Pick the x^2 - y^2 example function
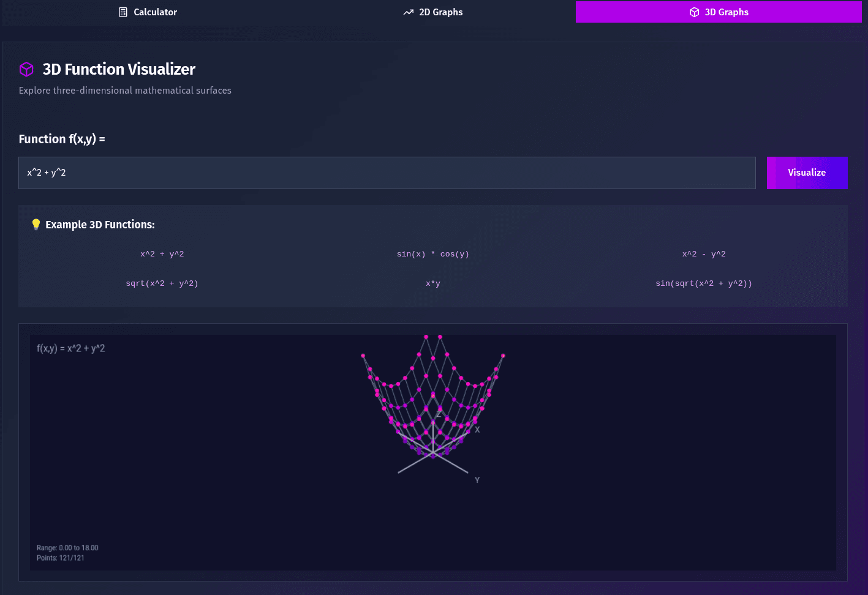Viewport: 868px width, 595px height. click(x=704, y=254)
